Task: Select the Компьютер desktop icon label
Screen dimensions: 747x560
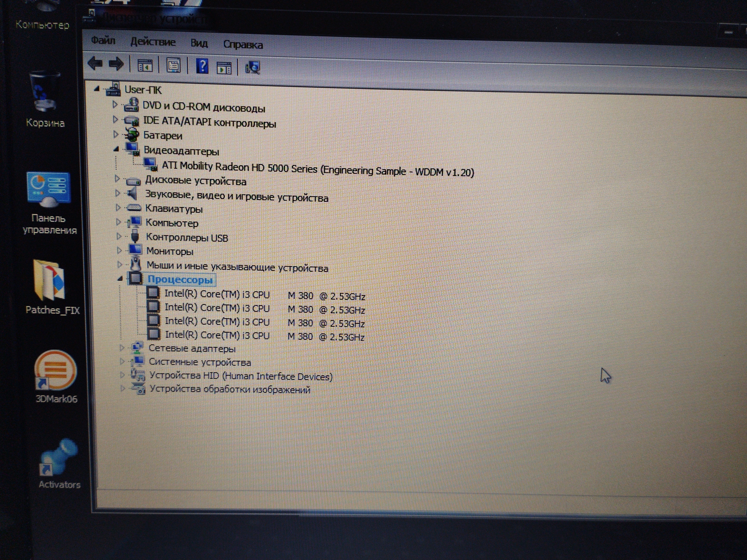Action: 42,24
